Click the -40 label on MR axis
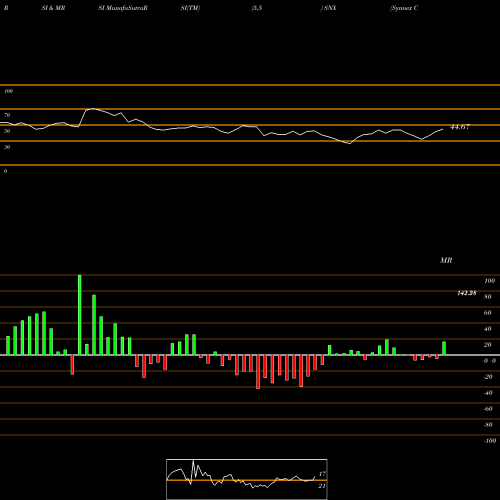This screenshot has height=500, width=500. (488, 393)
